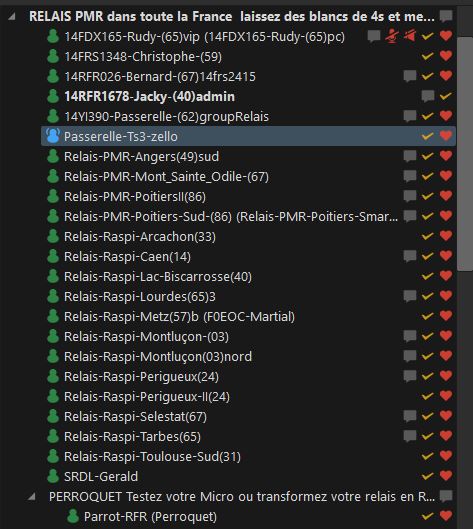Click the yellow checkmark icon for Relais-Raspi-Arcachon(33)
The width and height of the screenshot is (473, 529).
427,236
